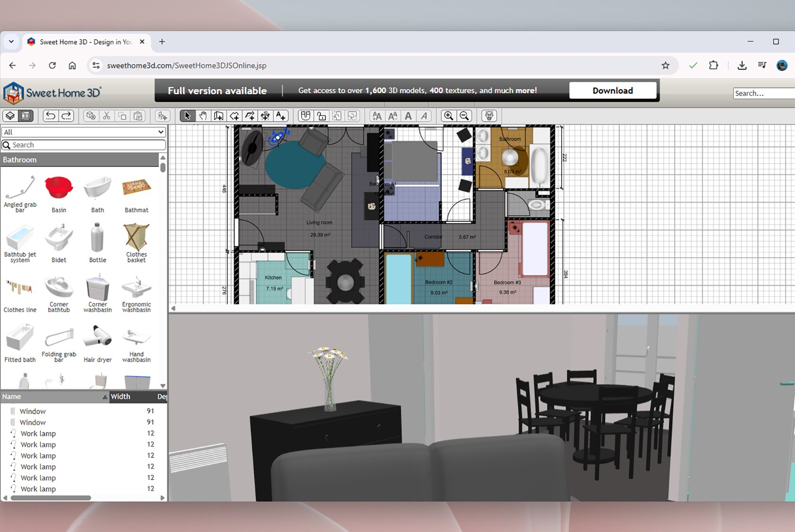Open preferences with the lightbulb icon
Screen dimensions: 795x532
coord(489,116)
